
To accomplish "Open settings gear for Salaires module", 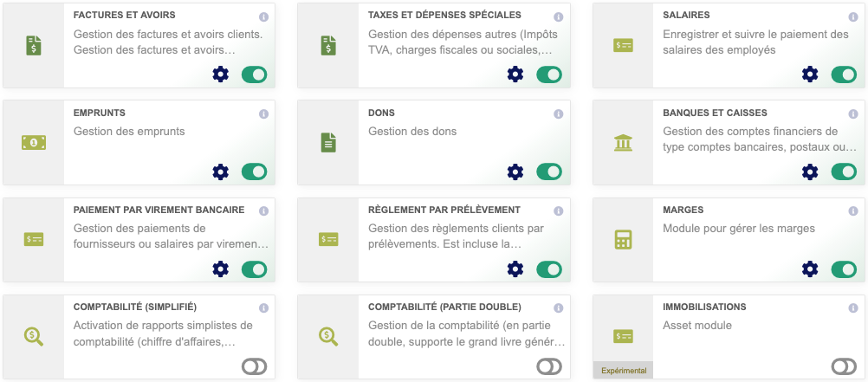I will [810, 74].
